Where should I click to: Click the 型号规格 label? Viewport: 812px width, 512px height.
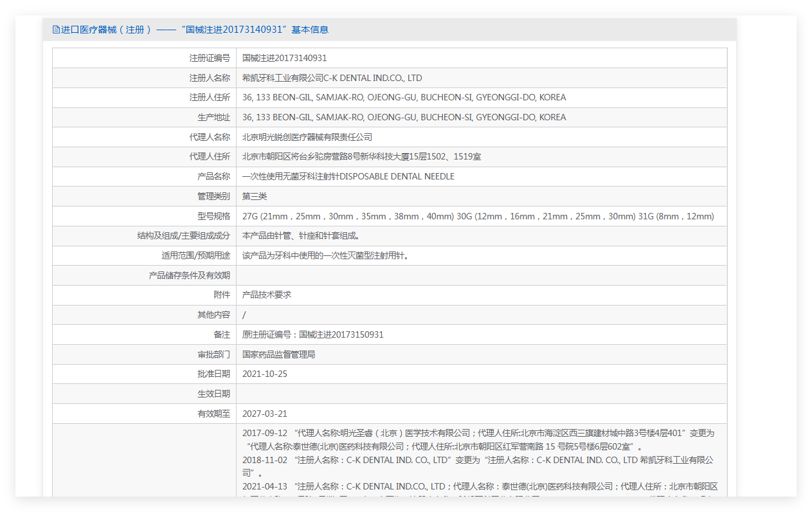pos(213,216)
